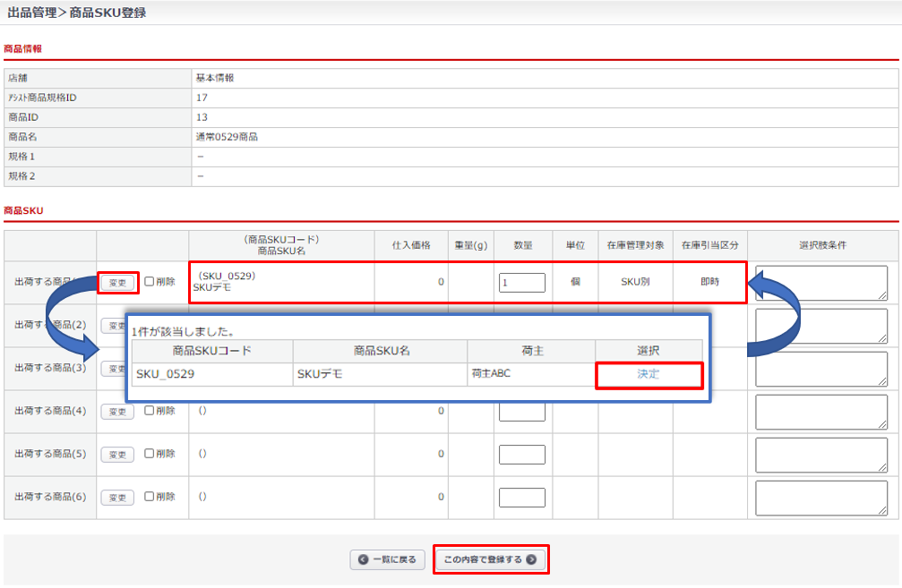Click 出荷する商品(3) row label
902x588 pixels.
point(50,368)
